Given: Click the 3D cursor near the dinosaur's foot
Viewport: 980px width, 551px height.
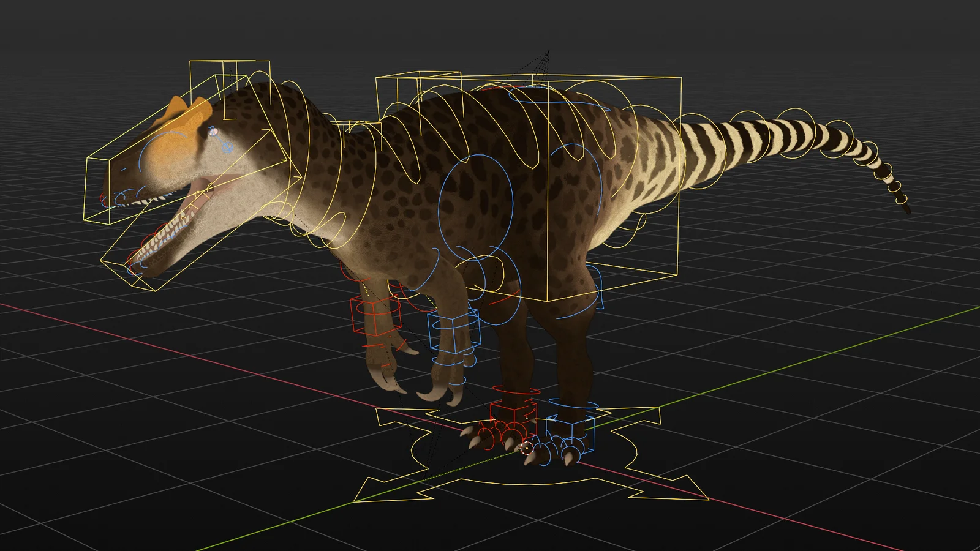Looking at the screenshot, I should click(527, 448).
